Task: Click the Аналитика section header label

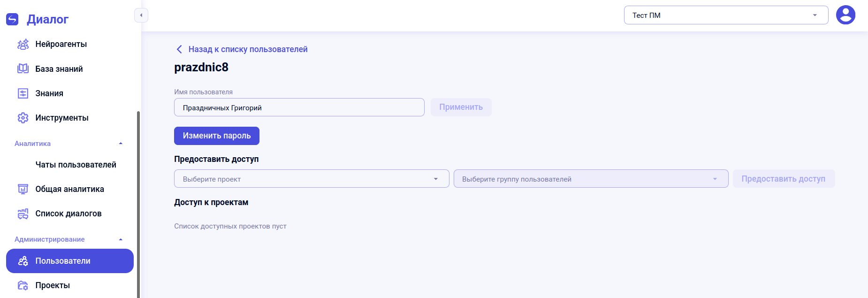Action: (32, 144)
